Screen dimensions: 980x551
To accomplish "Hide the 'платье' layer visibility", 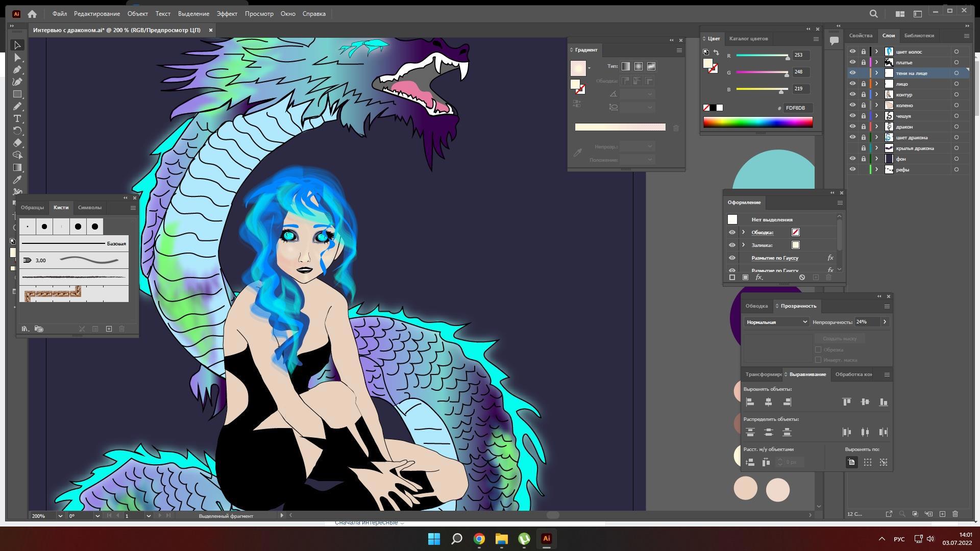I will [852, 62].
